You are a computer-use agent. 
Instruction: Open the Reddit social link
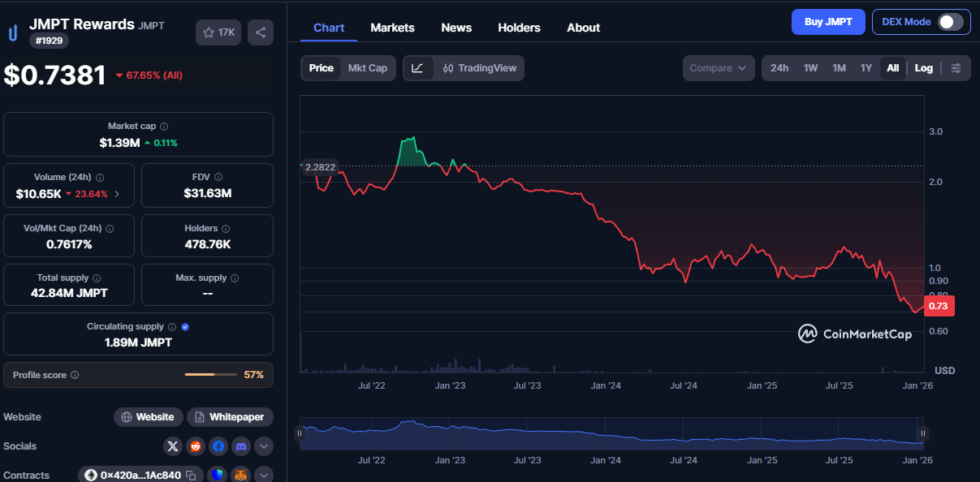click(196, 446)
